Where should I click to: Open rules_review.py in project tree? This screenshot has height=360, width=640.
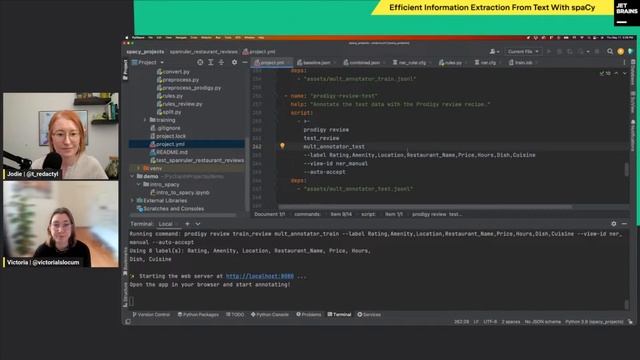click(180, 104)
